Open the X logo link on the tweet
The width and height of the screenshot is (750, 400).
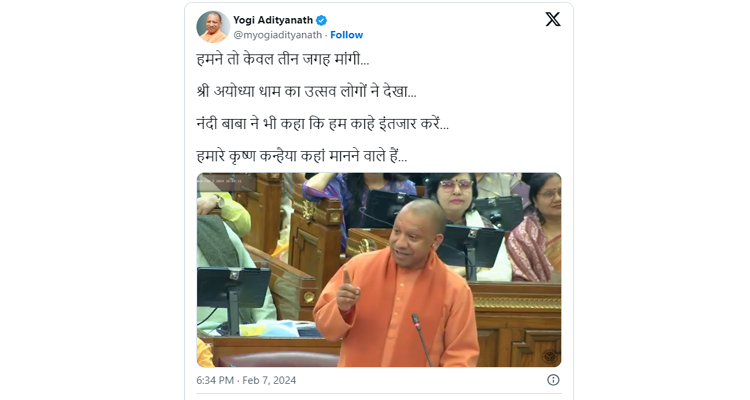[x=553, y=20]
